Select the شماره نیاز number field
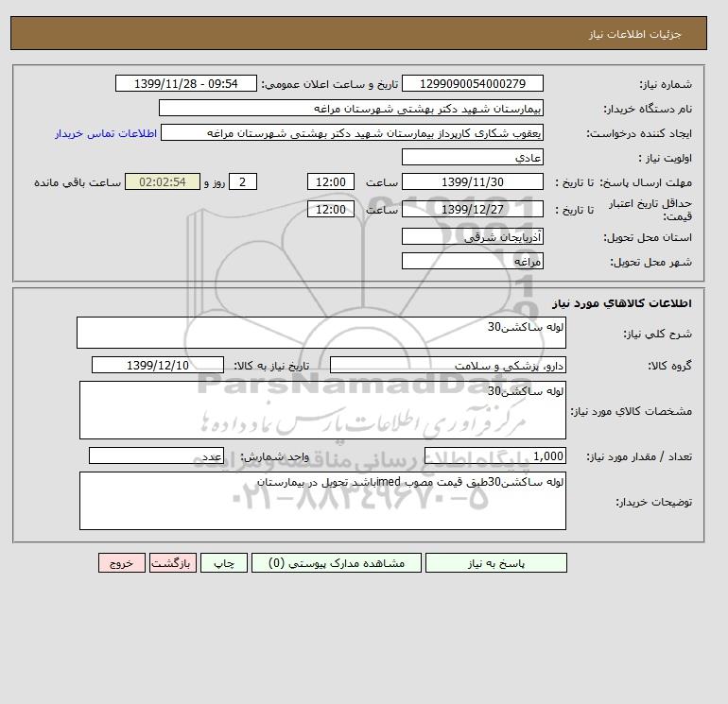Image resolution: width=728 pixels, height=704 pixels. [472, 83]
